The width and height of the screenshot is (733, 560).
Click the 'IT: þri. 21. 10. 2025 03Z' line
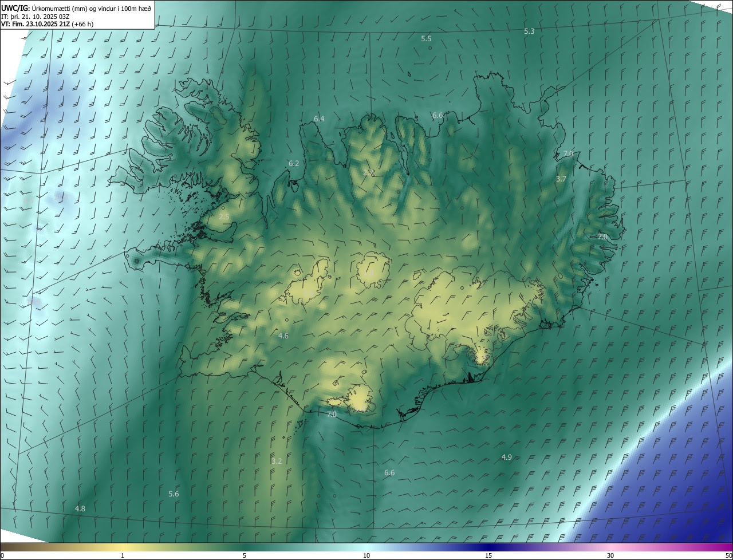click(36, 16)
